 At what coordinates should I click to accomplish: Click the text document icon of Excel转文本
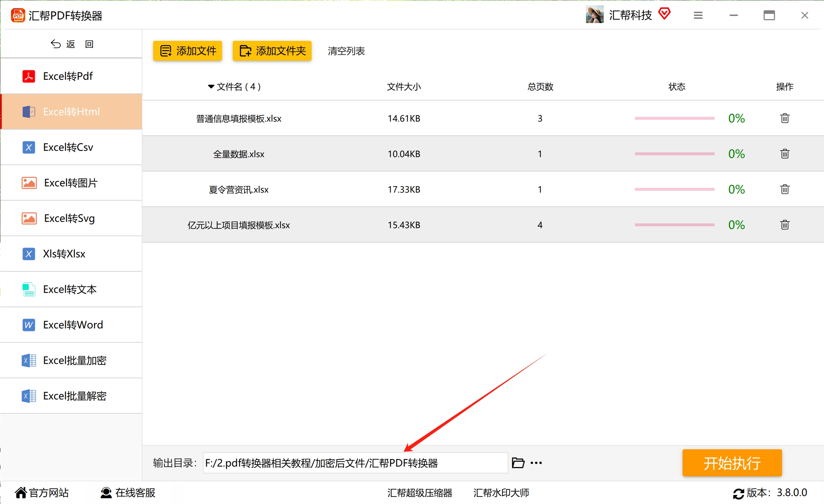29,289
